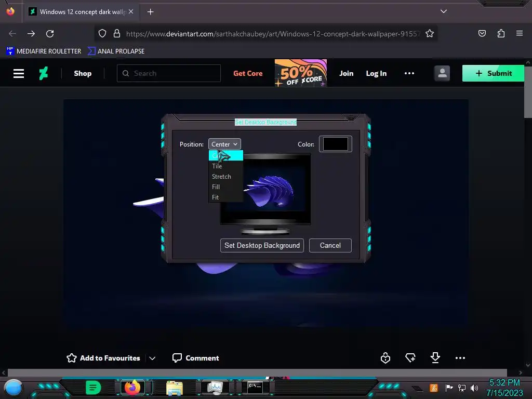Open the Start orb
Screen dimensions: 532x399
coord(14,388)
